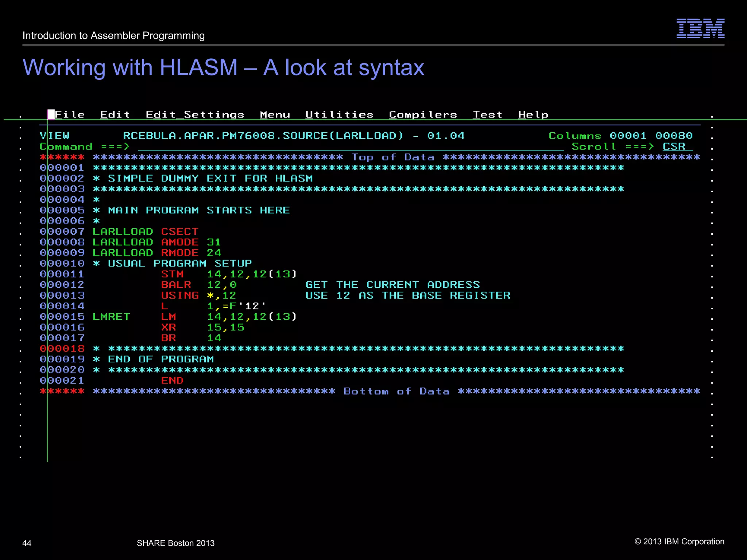The width and height of the screenshot is (747, 560).
Task: Click line number 000009 prefix area
Action: [x=62, y=253]
